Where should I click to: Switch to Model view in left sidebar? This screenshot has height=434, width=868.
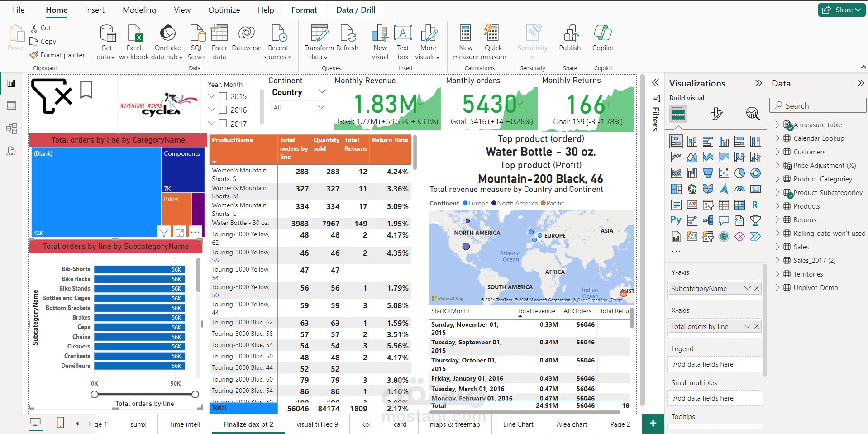point(12,128)
